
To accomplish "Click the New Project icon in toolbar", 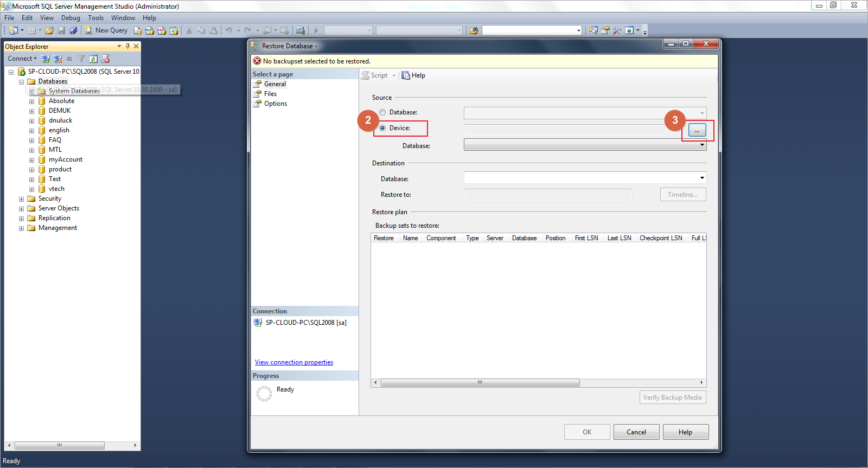I will (x=14, y=30).
